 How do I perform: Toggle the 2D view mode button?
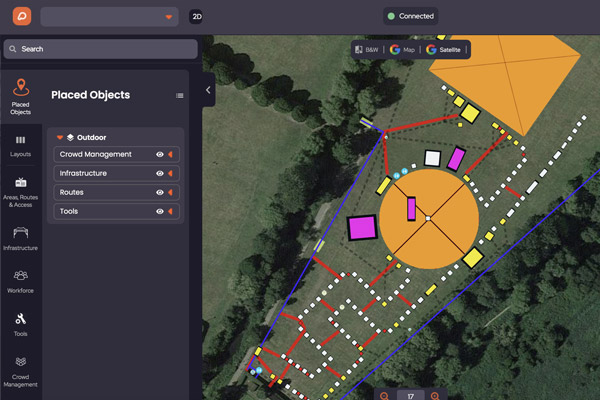pos(196,16)
